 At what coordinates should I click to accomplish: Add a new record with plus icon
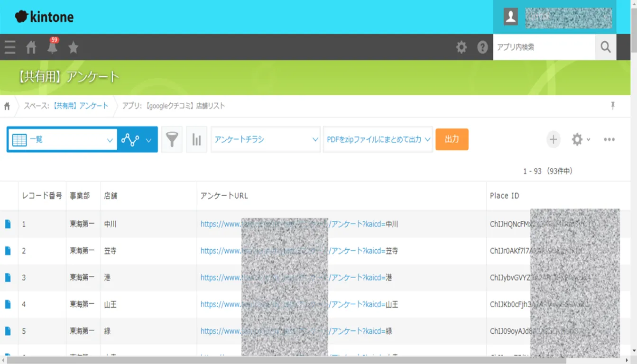pyautogui.click(x=553, y=139)
